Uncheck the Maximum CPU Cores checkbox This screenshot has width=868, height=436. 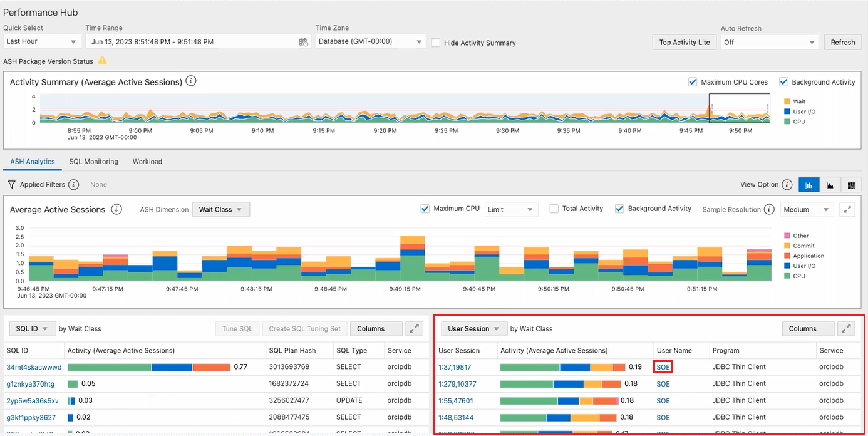pyautogui.click(x=693, y=82)
